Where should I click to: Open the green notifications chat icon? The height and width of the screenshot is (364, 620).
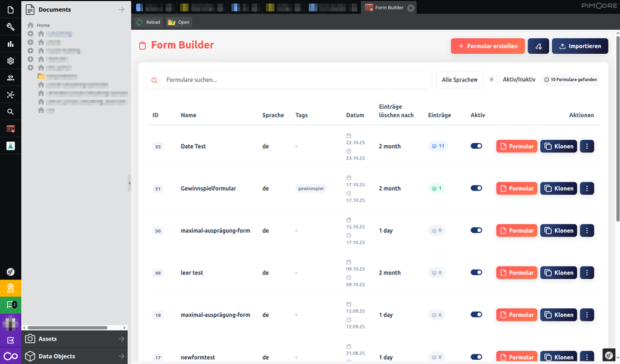click(x=11, y=305)
